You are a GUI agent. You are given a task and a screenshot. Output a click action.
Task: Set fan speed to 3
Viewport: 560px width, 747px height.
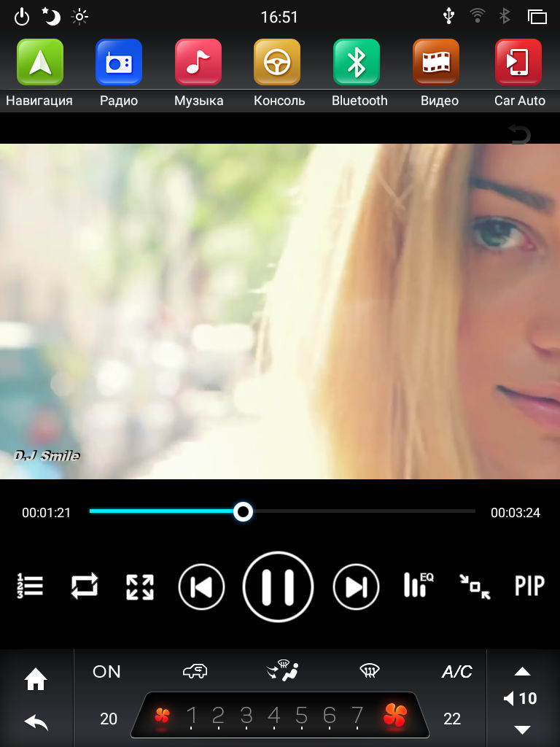[x=246, y=716]
